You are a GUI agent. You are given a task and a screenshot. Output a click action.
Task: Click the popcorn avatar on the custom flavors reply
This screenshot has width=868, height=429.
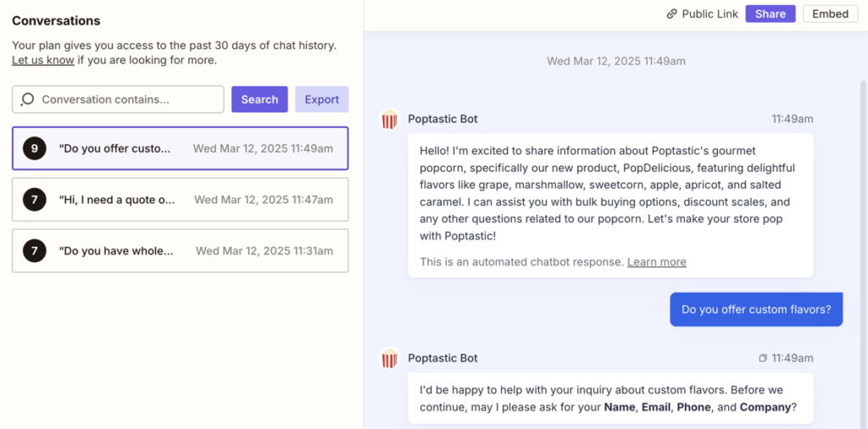(389, 359)
